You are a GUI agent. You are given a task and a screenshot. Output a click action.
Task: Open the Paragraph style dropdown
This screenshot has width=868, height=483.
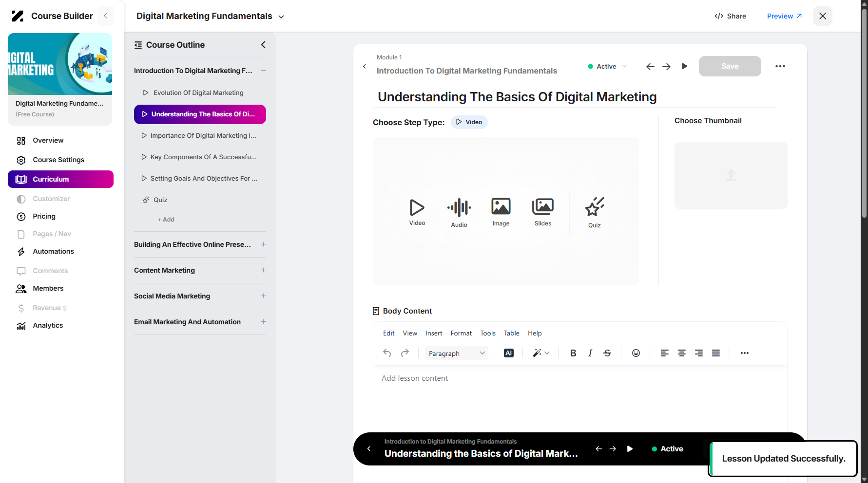click(457, 353)
